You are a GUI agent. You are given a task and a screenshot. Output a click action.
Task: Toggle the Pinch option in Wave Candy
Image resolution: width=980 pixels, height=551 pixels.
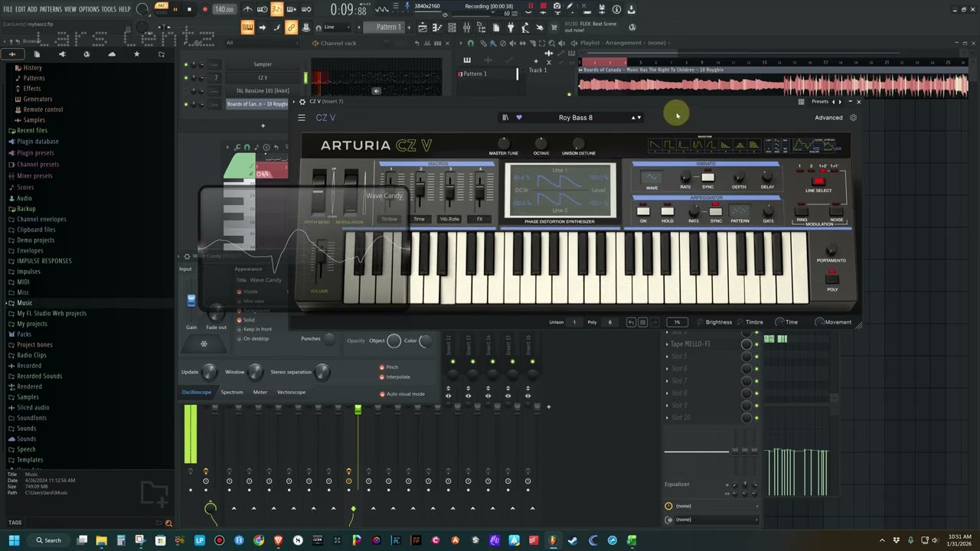(389, 367)
